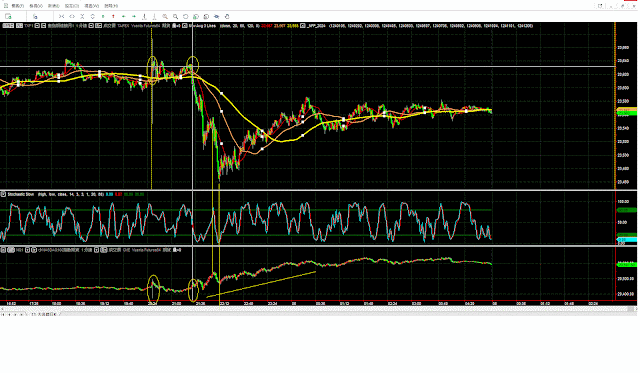This screenshot has height=373, width=640.
Task: Click the _MPP_2024 indicator label
Action: pyautogui.click(x=316, y=25)
